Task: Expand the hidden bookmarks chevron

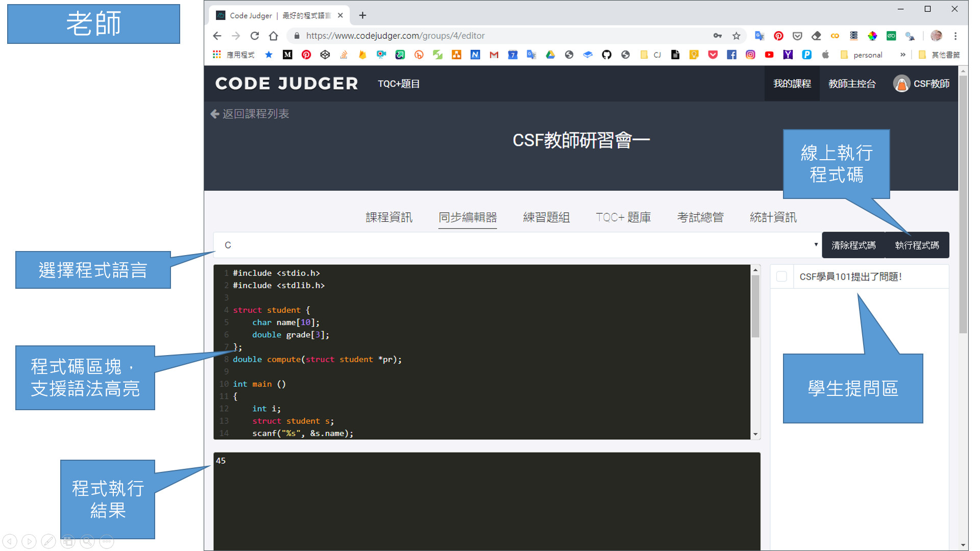Action: click(x=903, y=55)
